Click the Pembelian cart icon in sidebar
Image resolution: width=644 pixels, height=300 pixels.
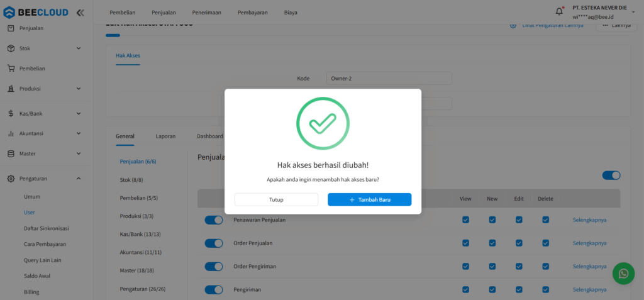[x=11, y=69]
